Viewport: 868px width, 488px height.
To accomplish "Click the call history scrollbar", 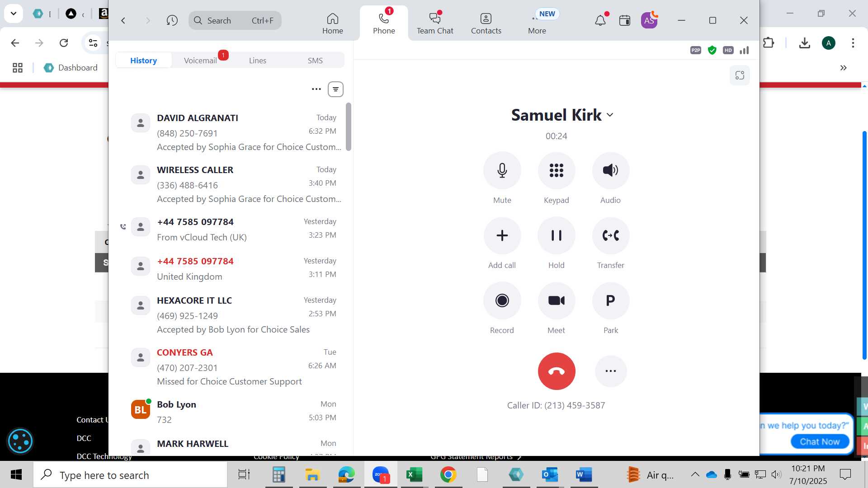I will click(x=349, y=127).
